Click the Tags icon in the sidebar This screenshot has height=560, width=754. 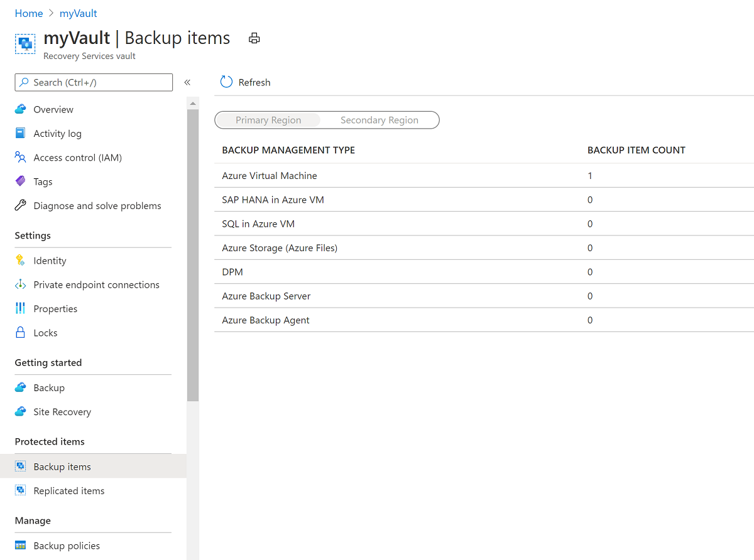(21, 181)
